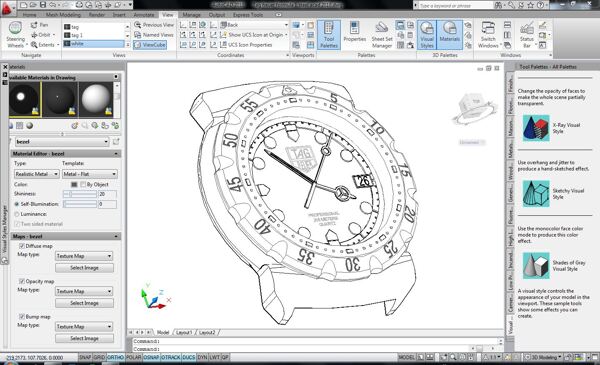Image resolution: width=600 pixels, height=365 pixels.
Task: Apply the Sketchy Visual Style icon
Action: 536,194
